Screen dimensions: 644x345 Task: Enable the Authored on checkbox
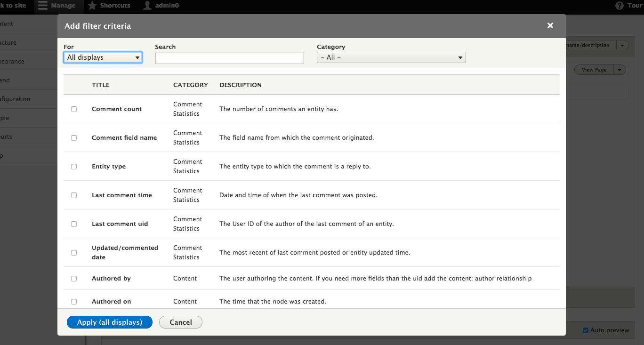pos(74,302)
